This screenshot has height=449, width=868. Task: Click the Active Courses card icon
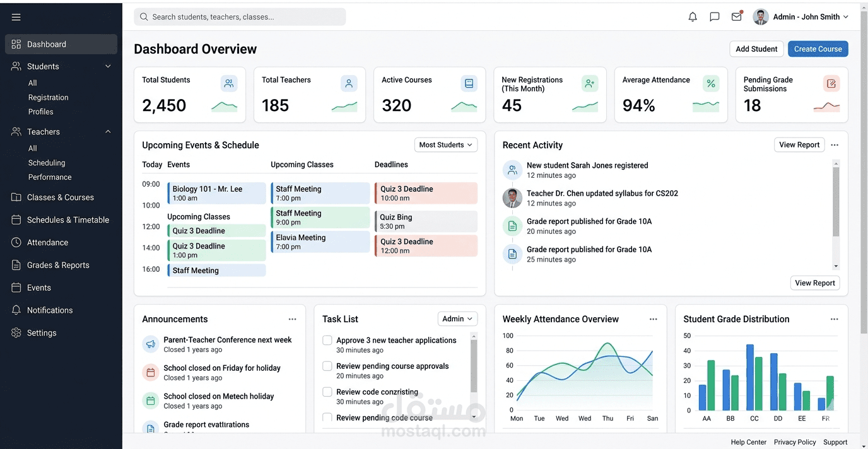469,83
